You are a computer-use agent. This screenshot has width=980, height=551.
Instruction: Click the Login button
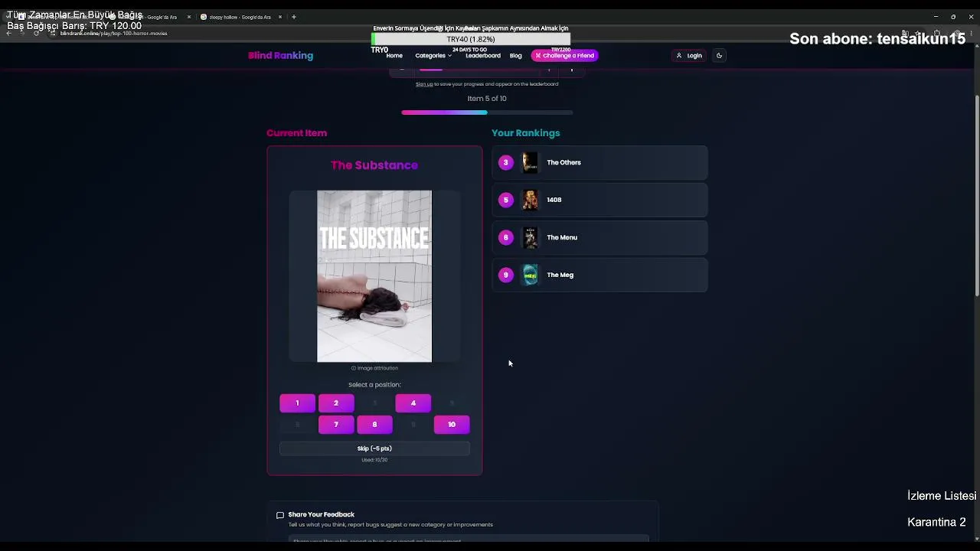pos(689,55)
